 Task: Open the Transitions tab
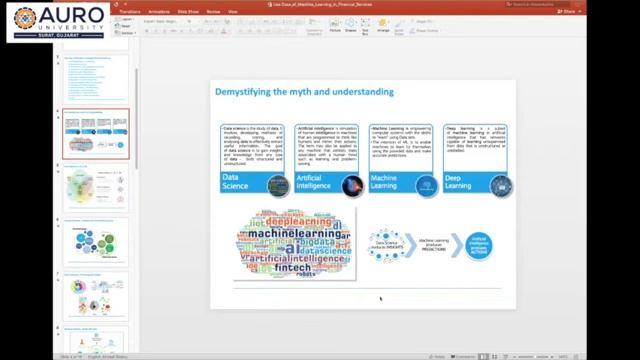[x=130, y=12]
